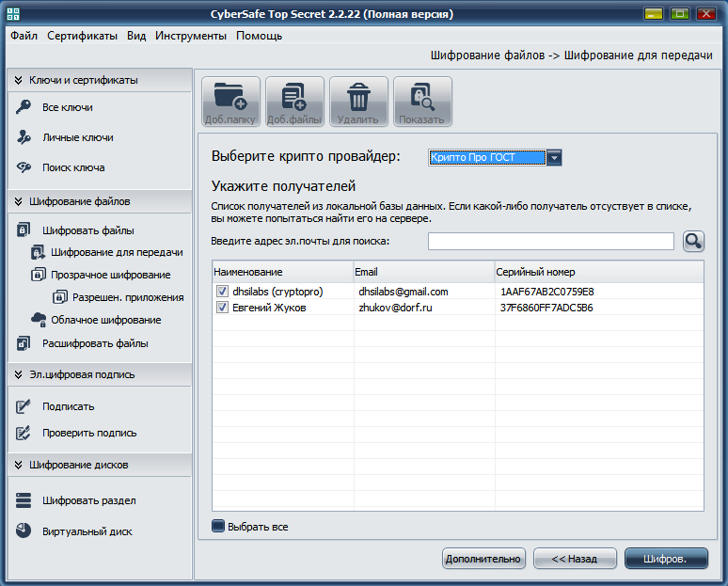Click the pen icon beside Подписать
This screenshot has height=586, width=728.
(x=24, y=406)
